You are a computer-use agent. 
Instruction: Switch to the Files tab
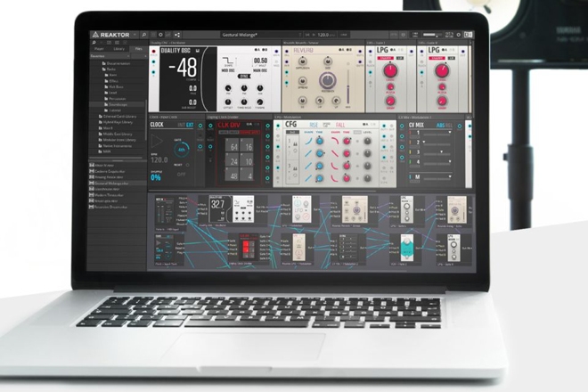[x=138, y=49]
